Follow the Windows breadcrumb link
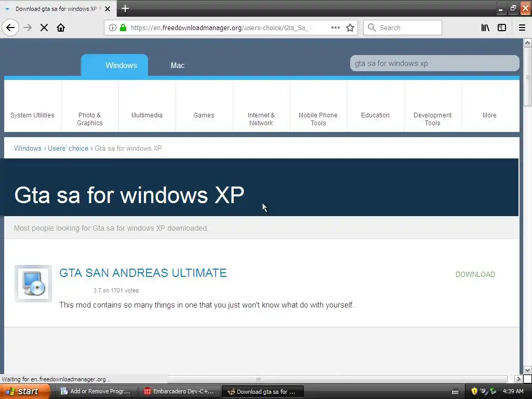 (28, 148)
